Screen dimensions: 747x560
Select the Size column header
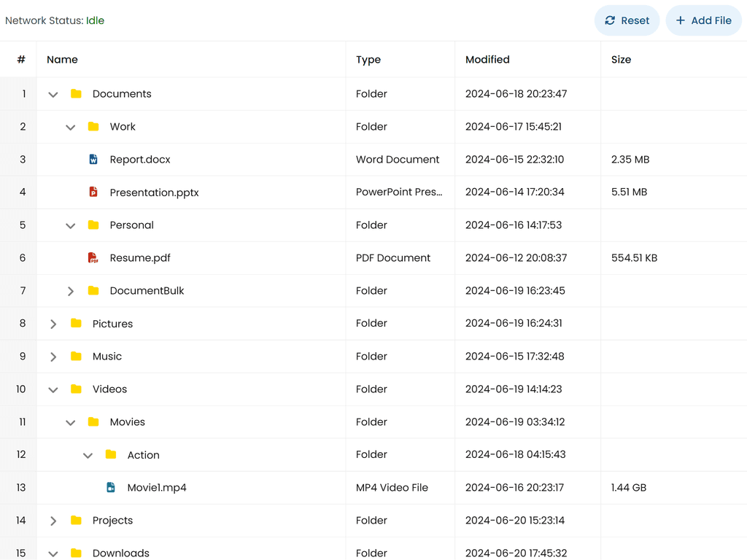(621, 60)
